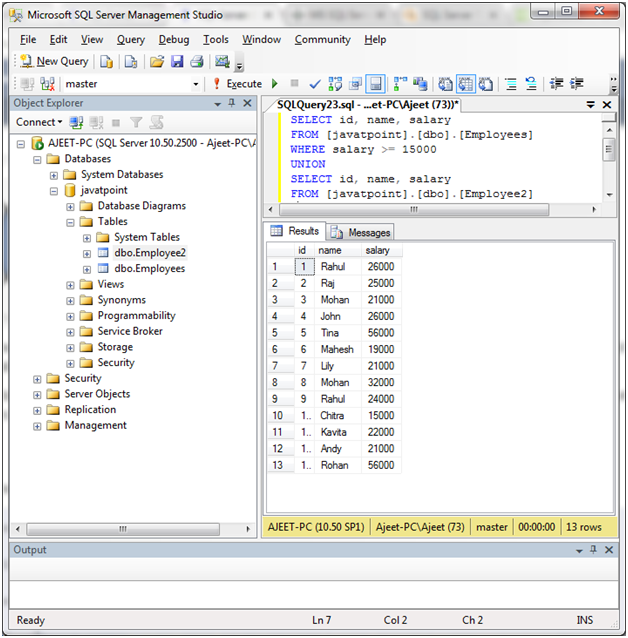Toggle auto-hide pin on Output panel
This screenshot has width=628, height=638.
(x=593, y=550)
